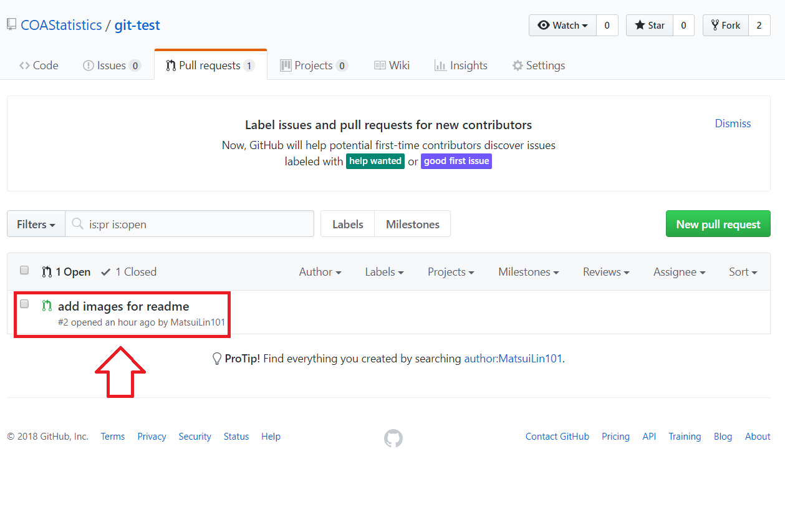The image size is (785, 532).
Task: Click the watchers count 0
Action: pos(607,26)
